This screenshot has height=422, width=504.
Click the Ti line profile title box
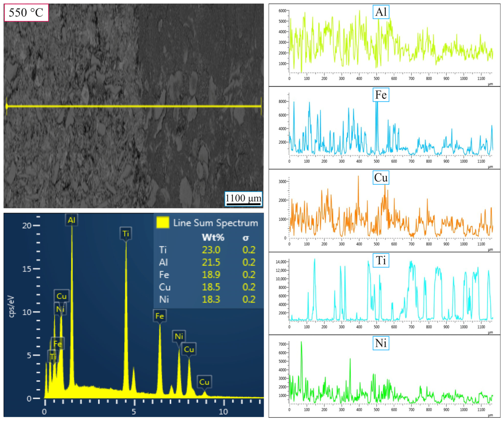click(381, 260)
